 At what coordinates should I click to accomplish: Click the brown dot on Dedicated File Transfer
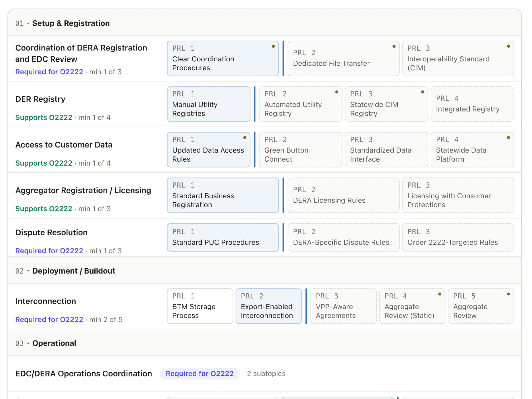(x=394, y=46)
